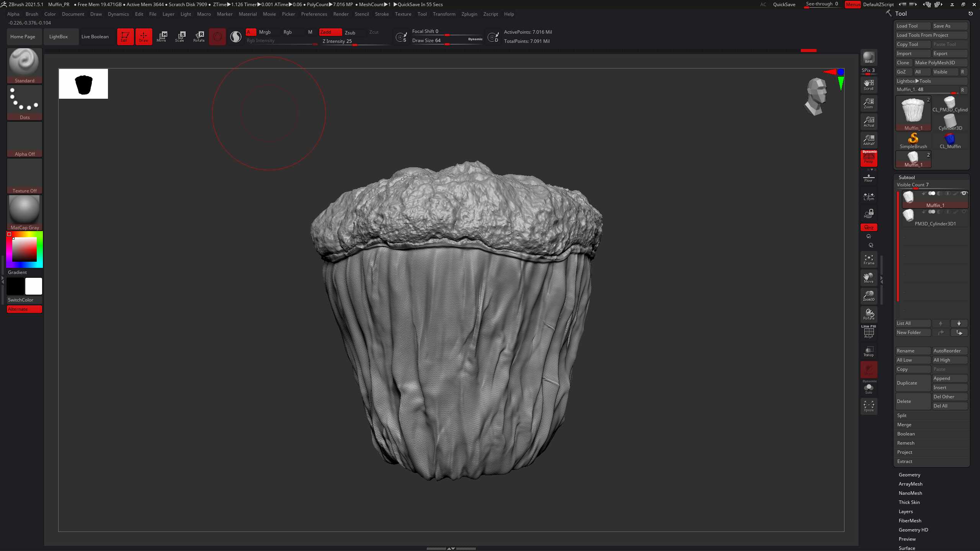The image size is (980, 551).
Task: Toggle the Floor grid
Action: pyautogui.click(x=869, y=177)
